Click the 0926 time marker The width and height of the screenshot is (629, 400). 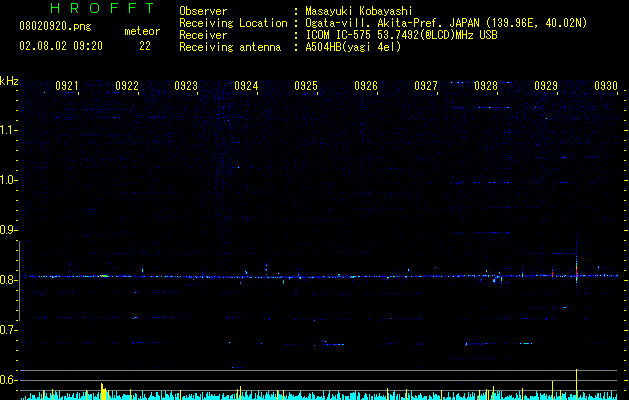[366, 86]
